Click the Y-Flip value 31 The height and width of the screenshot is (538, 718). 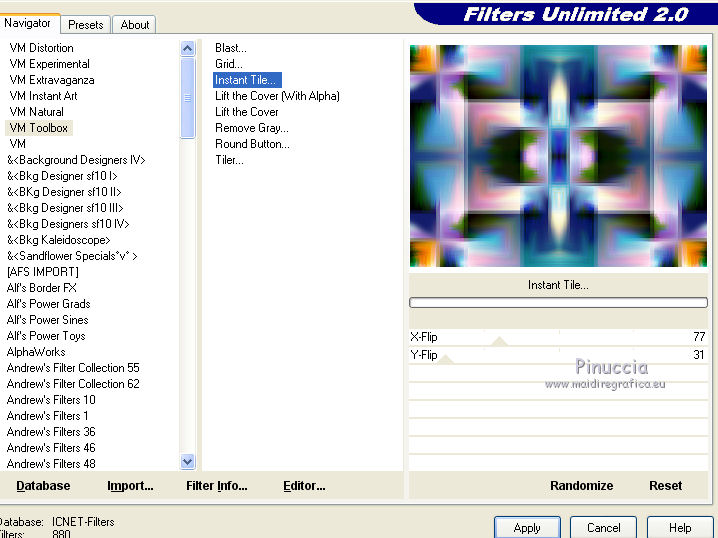click(698, 355)
